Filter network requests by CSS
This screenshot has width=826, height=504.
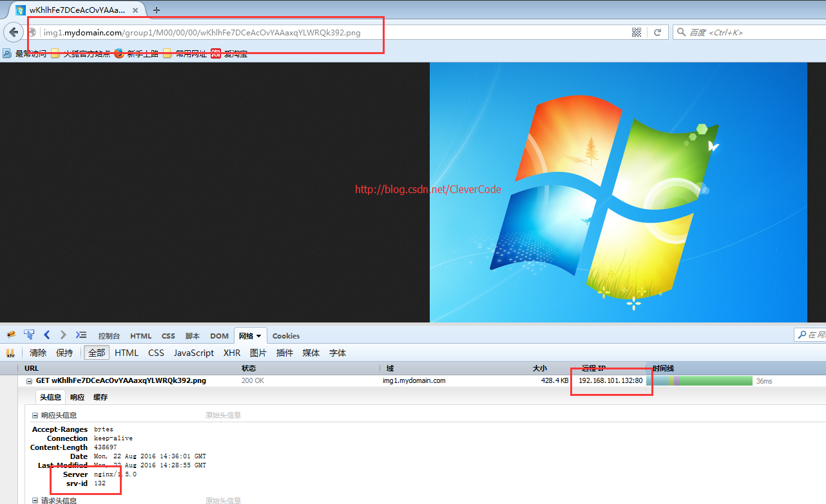click(156, 353)
